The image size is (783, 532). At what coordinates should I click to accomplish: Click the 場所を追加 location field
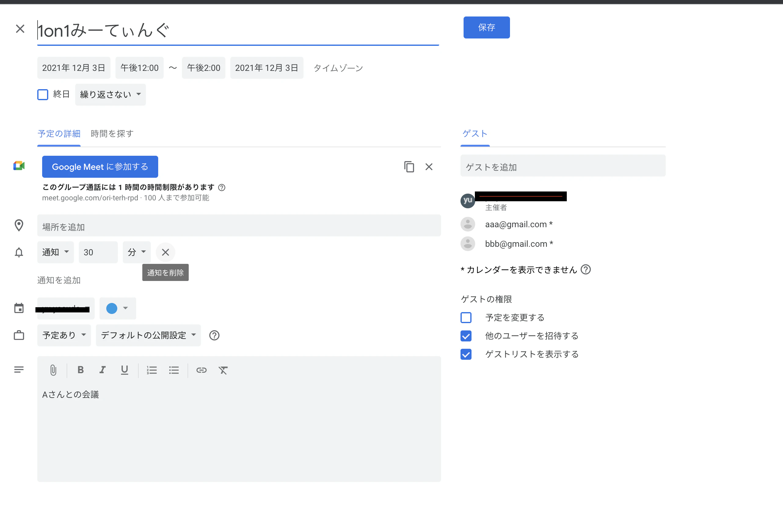pos(239,225)
